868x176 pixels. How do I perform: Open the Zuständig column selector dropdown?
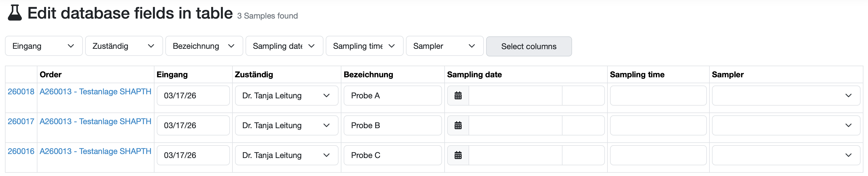point(124,46)
